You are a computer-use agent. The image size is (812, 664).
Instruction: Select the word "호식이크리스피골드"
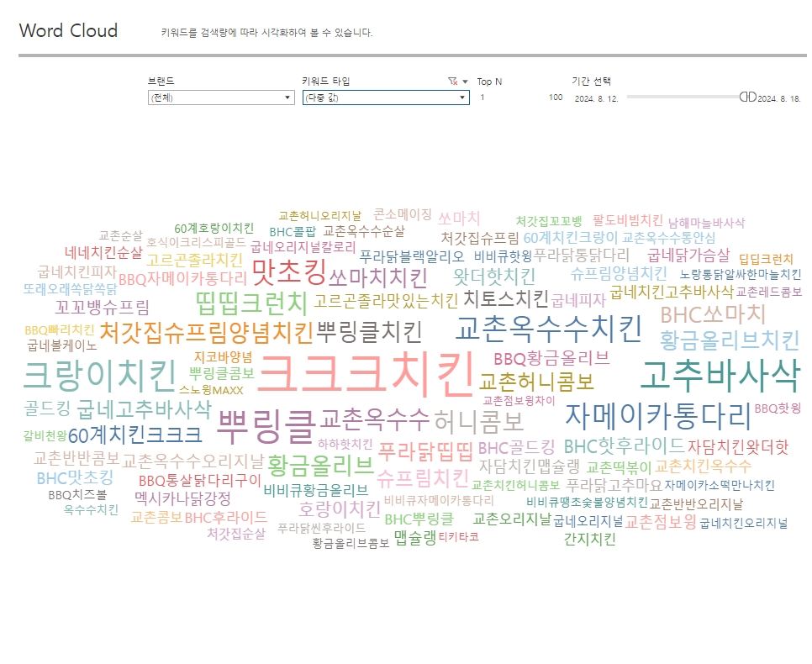pyautogui.click(x=196, y=242)
